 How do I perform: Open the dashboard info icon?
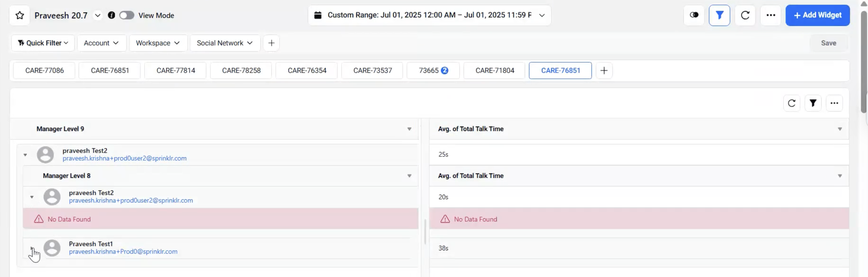(111, 15)
